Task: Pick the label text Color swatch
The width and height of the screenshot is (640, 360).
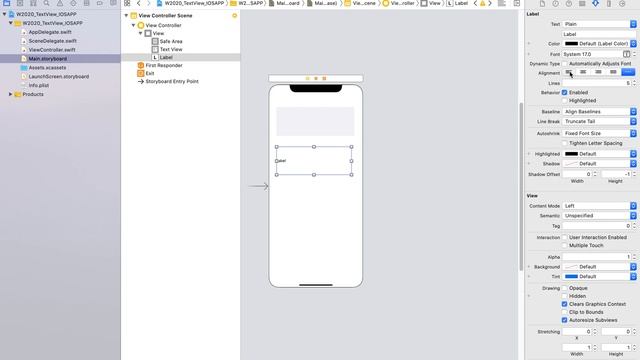Action: point(571,44)
